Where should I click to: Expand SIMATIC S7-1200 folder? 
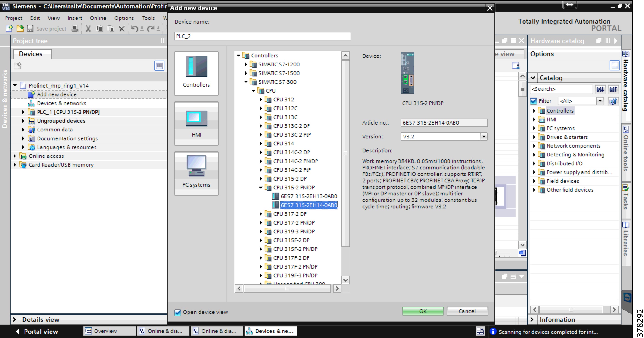(x=246, y=64)
